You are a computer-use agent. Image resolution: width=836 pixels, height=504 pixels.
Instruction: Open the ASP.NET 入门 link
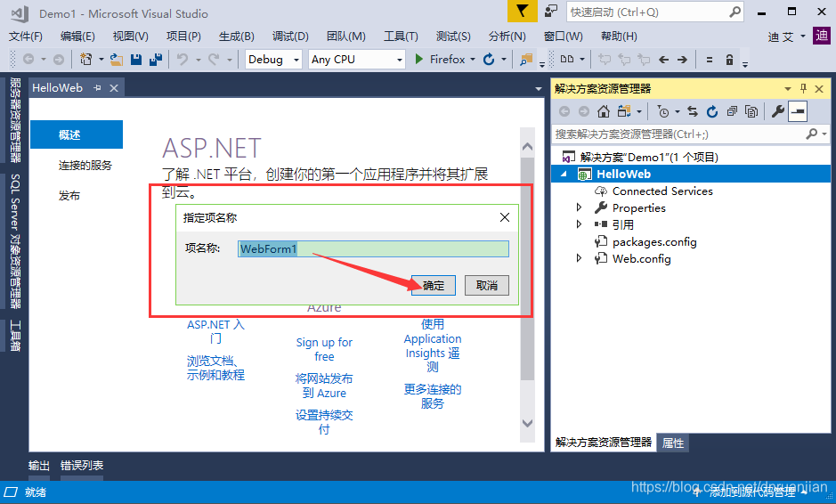point(215,331)
